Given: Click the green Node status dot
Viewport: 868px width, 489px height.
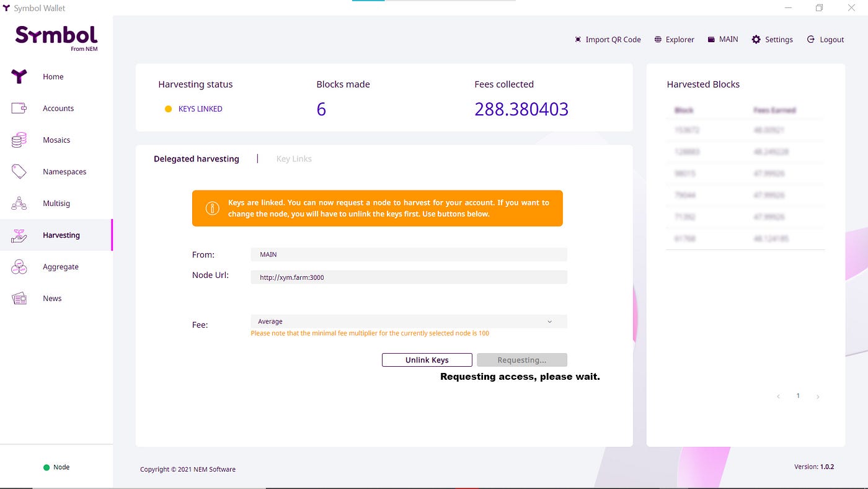Looking at the screenshot, I should click(x=46, y=467).
